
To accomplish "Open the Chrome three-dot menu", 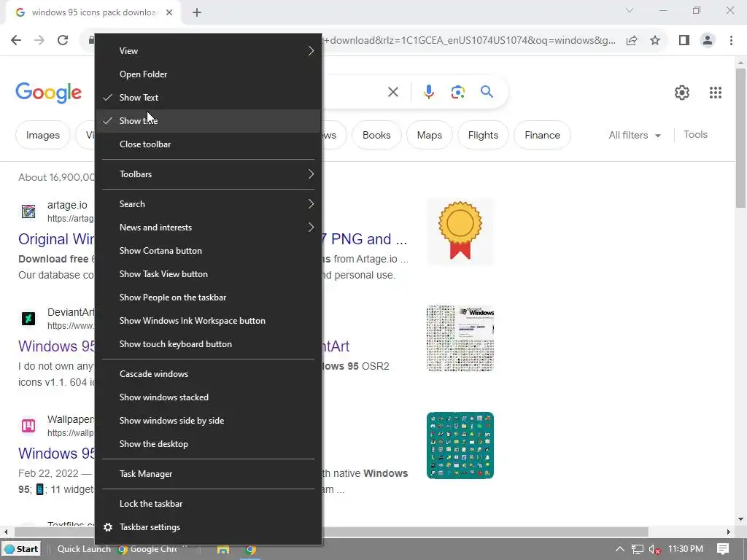I will tap(731, 40).
